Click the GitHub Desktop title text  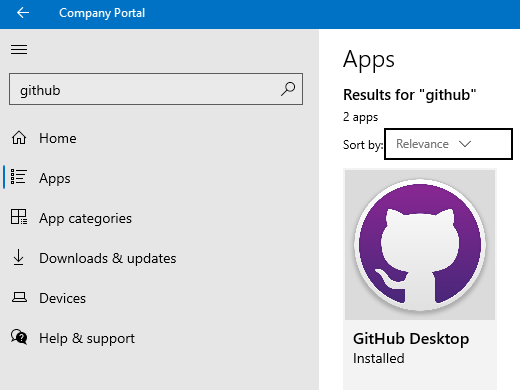pyautogui.click(x=411, y=339)
